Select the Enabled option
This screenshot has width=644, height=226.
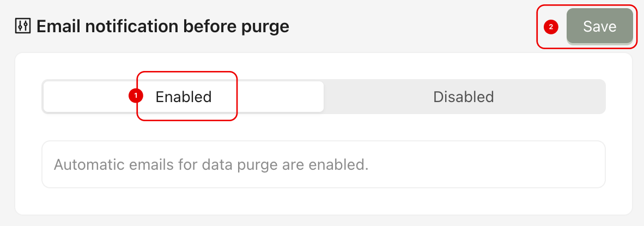pos(184,97)
